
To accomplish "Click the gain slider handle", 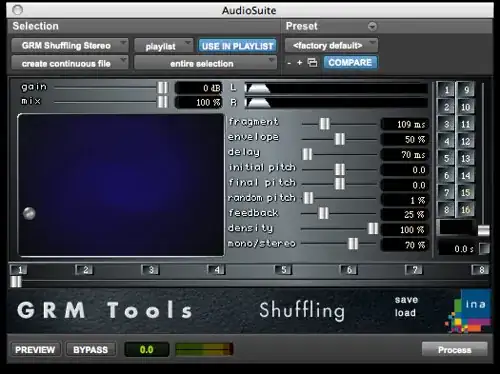I will 163,88.
